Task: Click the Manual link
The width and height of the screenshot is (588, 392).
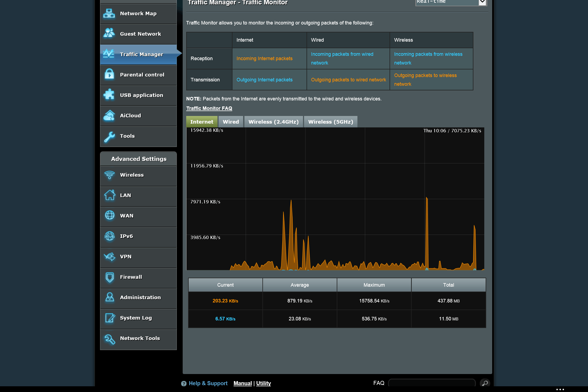Action: coord(242,383)
